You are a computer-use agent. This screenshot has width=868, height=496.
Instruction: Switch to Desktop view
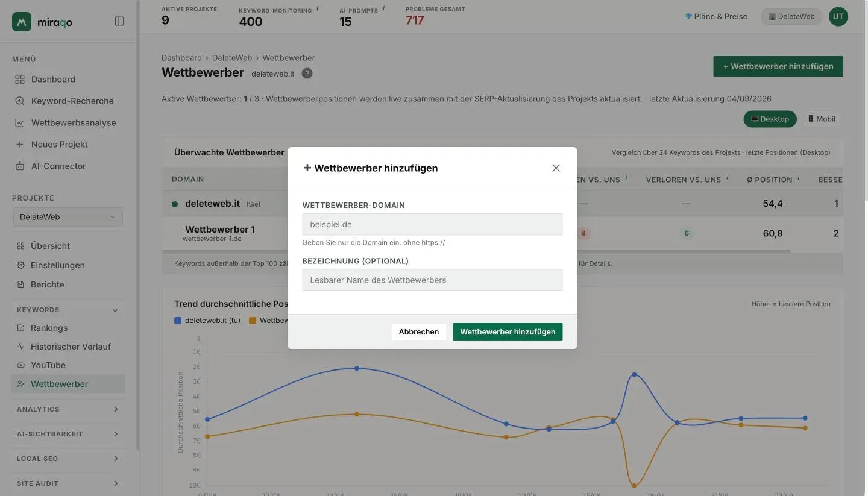(x=770, y=119)
